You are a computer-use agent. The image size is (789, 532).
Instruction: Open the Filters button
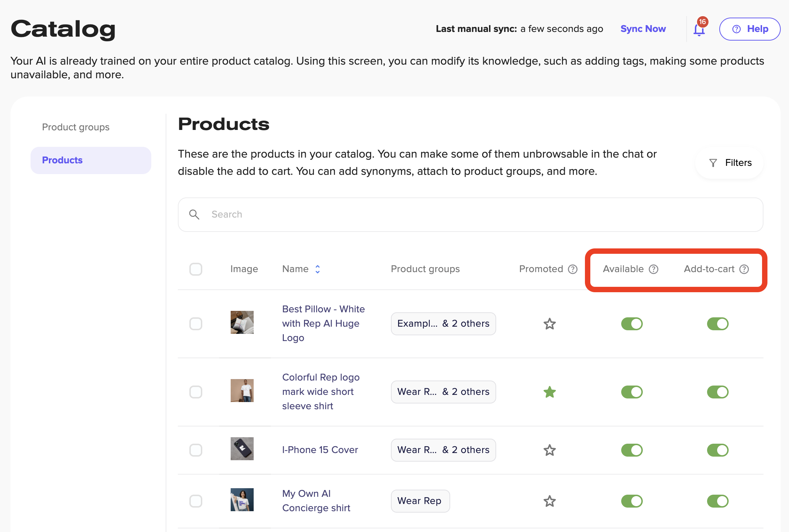coord(730,163)
